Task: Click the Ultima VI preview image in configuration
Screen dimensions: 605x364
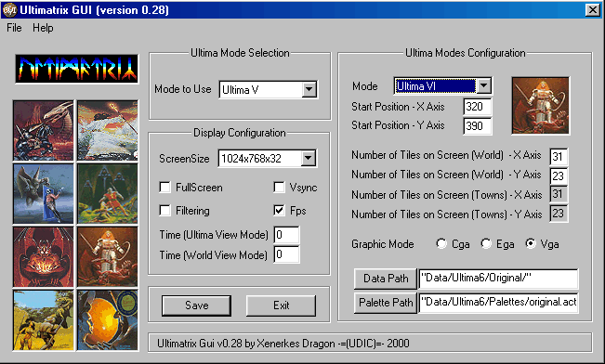Action: pyautogui.click(x=540, y=106)
